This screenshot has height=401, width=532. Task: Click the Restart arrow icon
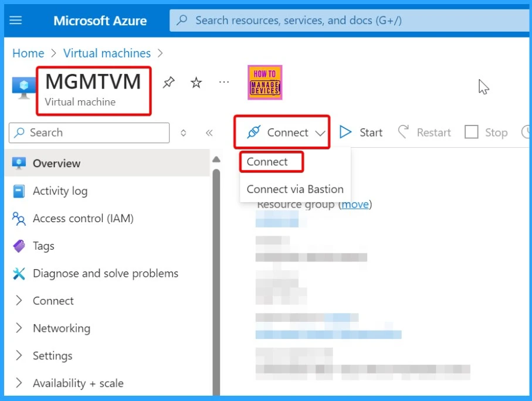[404, 132]
